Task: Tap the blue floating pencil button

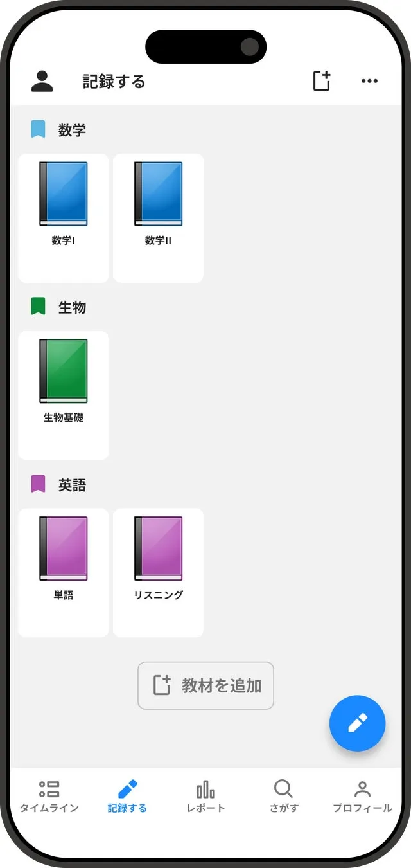Action: click(357, 723)
